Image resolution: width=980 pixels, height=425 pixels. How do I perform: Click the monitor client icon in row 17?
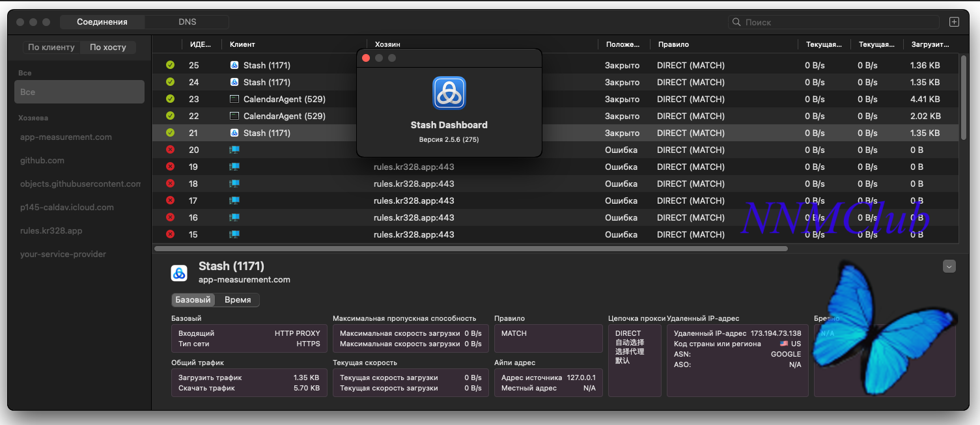tap(234, 200)
